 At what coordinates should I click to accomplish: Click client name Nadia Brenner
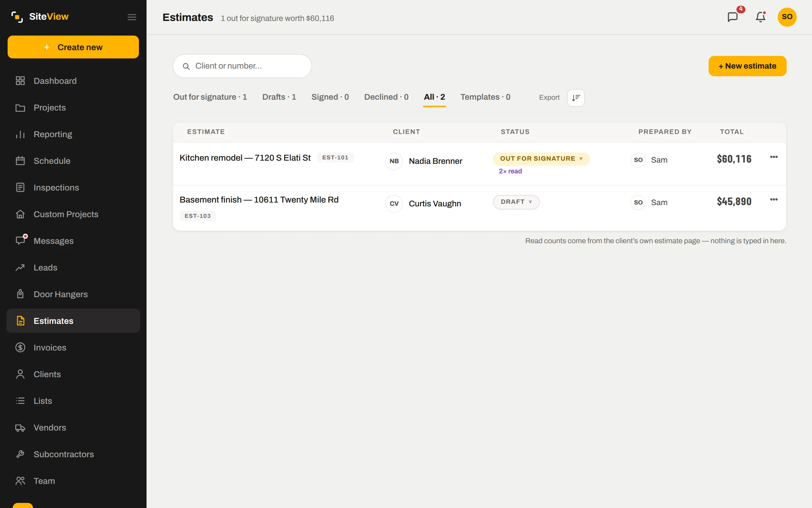tap(435, 161)
